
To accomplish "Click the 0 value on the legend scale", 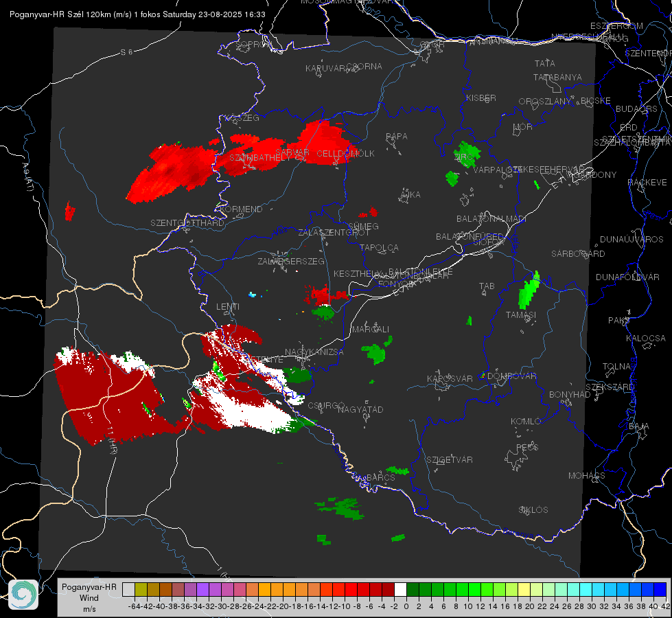I will (x=406, y=606).
